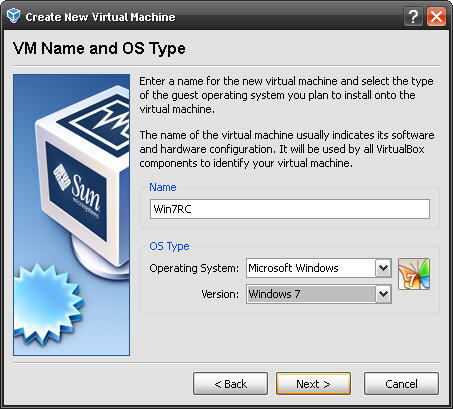This screenshot has width=453, height=409.
Task: Select the Windows 7 version combo box
Action: click(x=319, y=294)
